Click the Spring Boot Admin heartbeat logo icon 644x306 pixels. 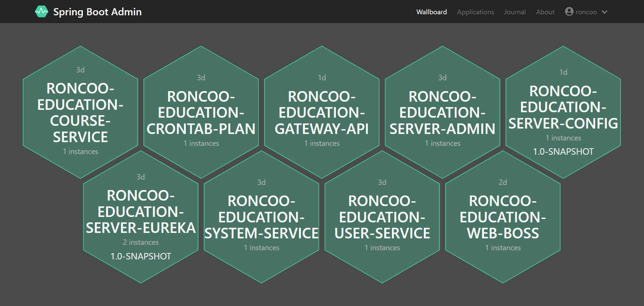pos(41,12)
